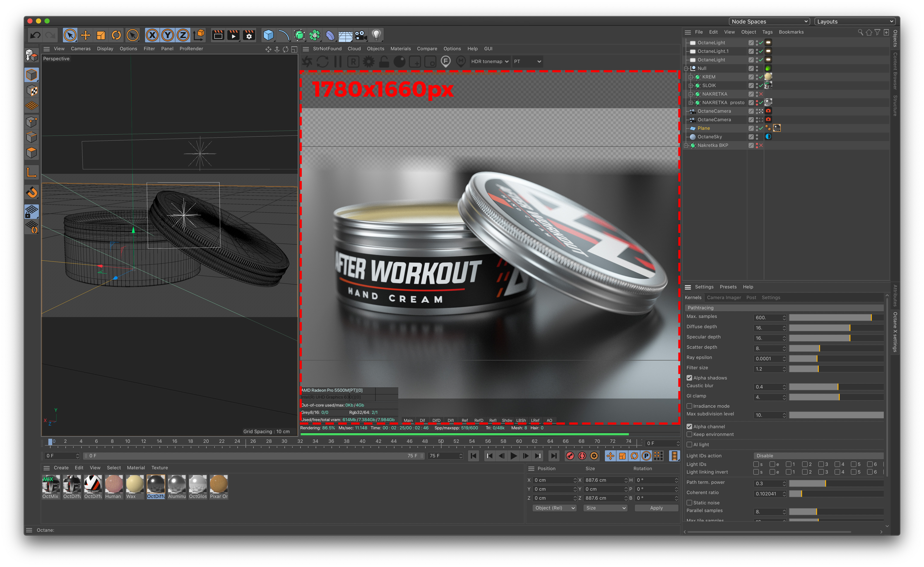Click the timeline Play forward button
The width and height of the screenshot is (924, 567).
click(514, 456)
